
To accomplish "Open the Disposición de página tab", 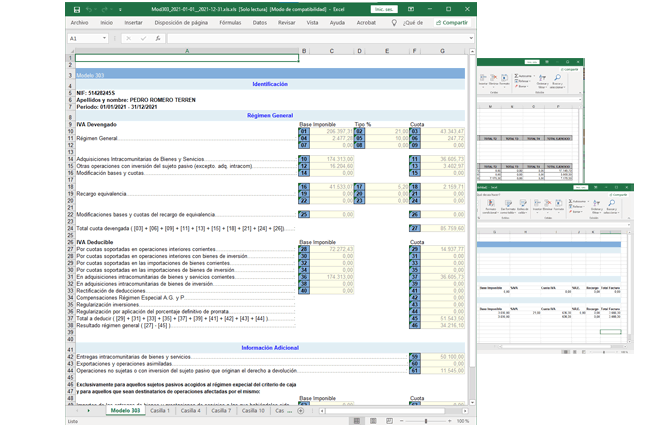I will (x=181, y=21).
